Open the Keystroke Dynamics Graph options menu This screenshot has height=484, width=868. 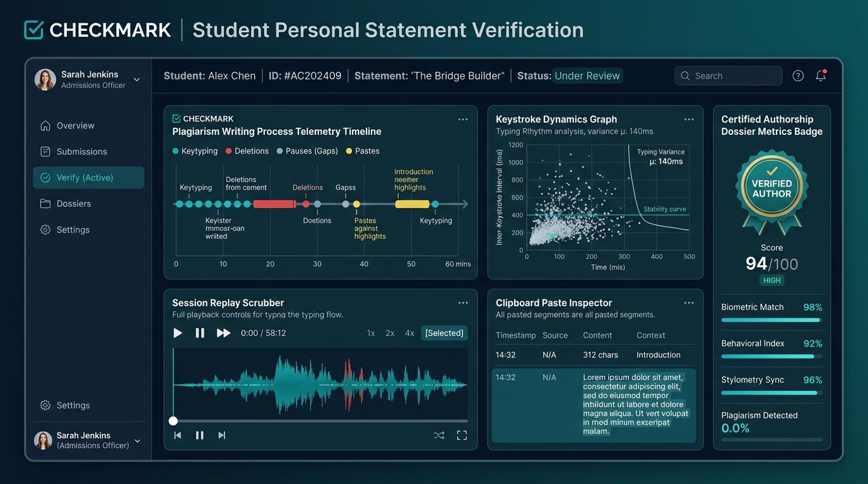[689, 119]
